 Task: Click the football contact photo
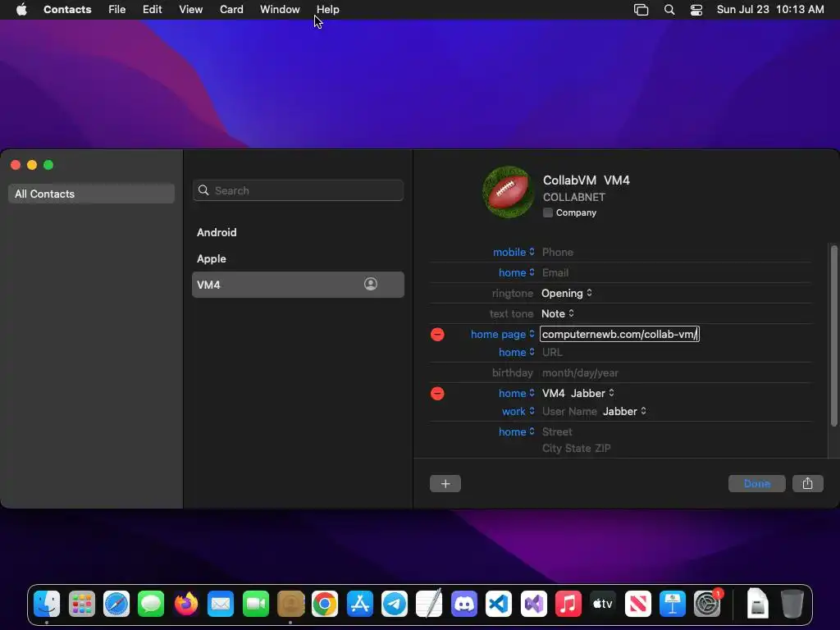click(508, 192)
